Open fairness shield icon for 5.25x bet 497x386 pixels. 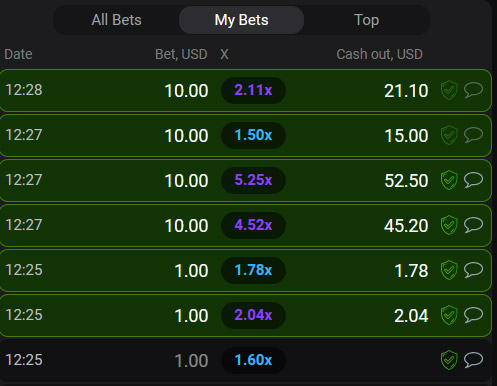point(449,180)
